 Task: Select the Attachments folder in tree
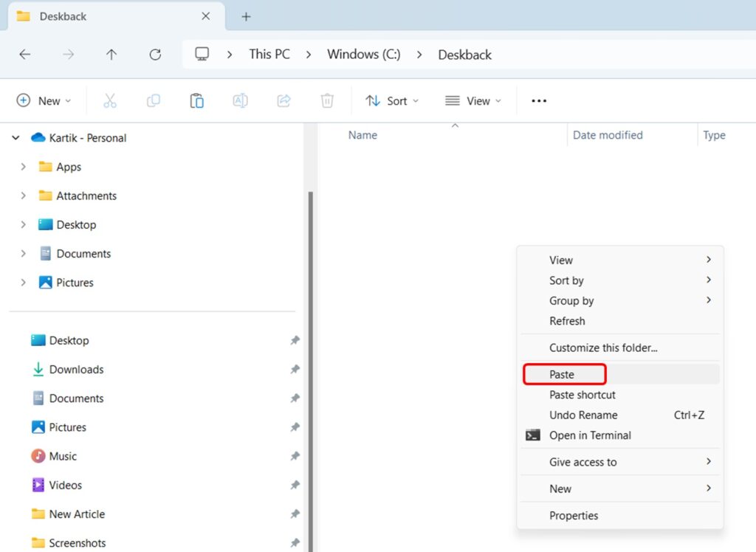pyautogui.click(x=86, y=196)
